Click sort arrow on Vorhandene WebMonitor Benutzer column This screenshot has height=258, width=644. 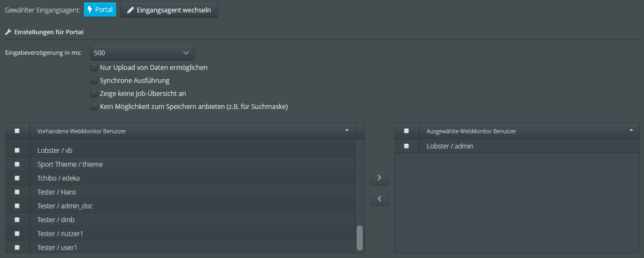(346, 130)
